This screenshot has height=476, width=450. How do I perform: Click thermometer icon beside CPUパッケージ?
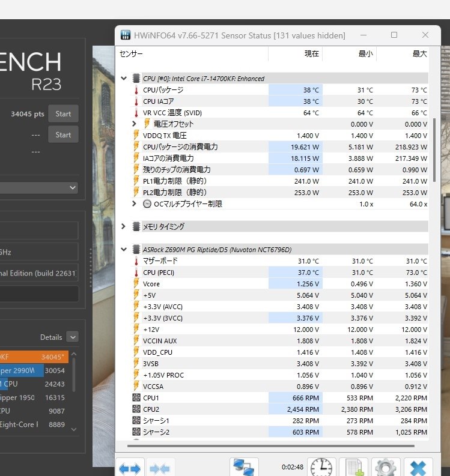coord(136,90)
